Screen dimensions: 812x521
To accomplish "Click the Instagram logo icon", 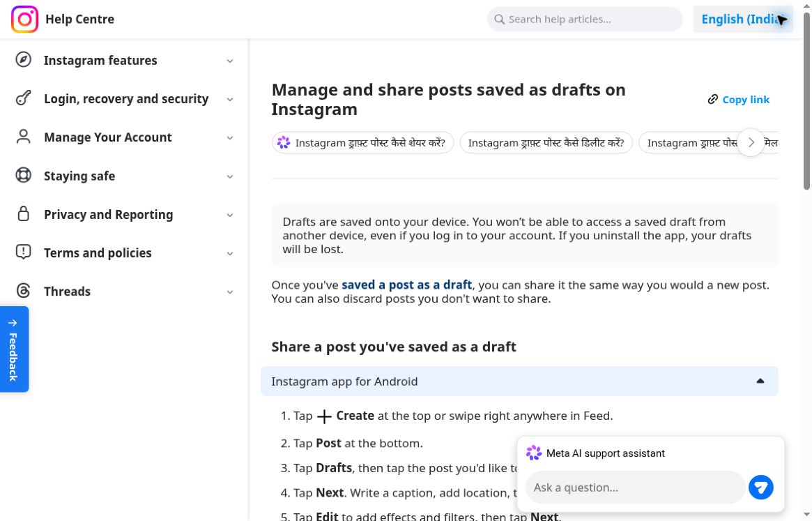I will 24,20.
